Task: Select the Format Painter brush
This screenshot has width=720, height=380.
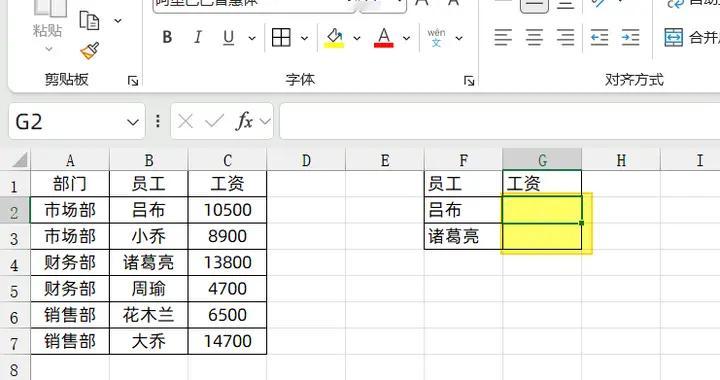Action: coord(90,50)
